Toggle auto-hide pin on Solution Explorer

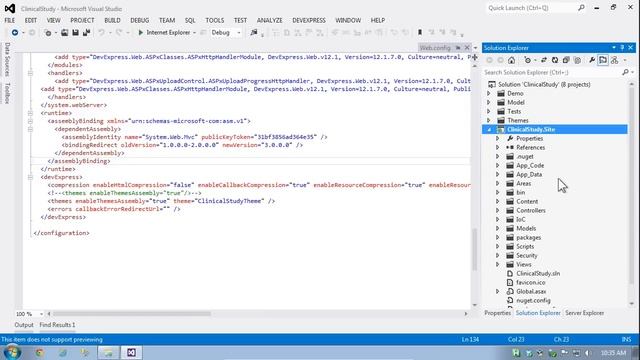pyautogui.click(x=622, y=48)
